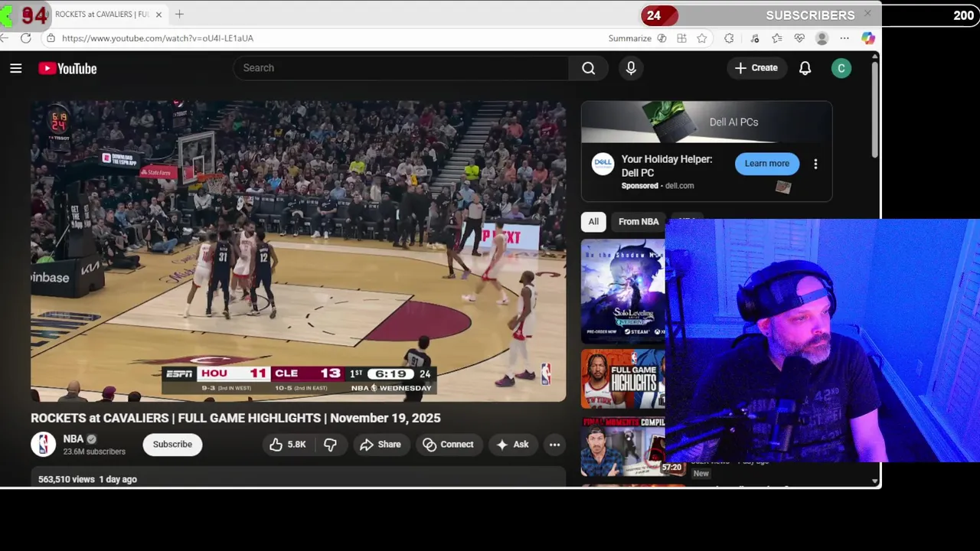Viewport: 980px width, 551px height.
Task: Open the split screen icon in address bar
Action: [x=681, y=38]
